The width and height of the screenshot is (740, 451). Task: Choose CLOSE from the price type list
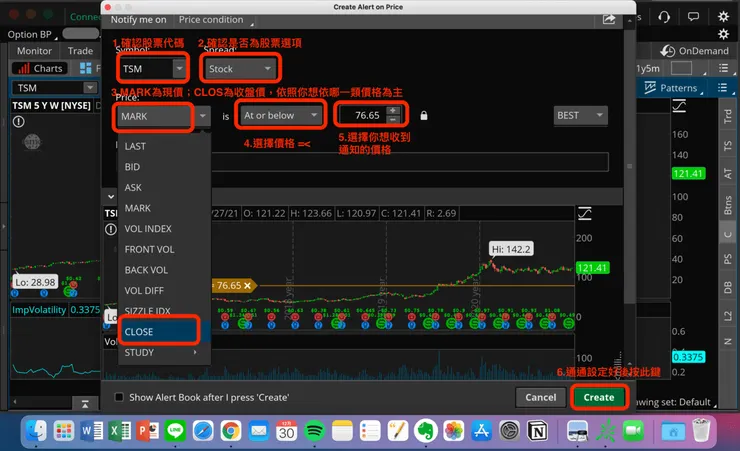click(164, 332)
